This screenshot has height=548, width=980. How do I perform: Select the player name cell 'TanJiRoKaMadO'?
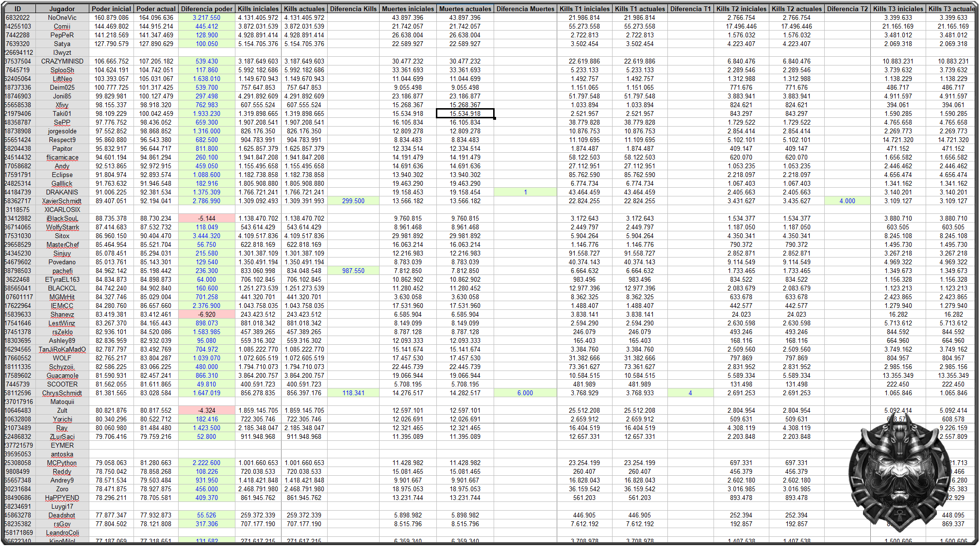pyautogui.click(x=62, y=349)
